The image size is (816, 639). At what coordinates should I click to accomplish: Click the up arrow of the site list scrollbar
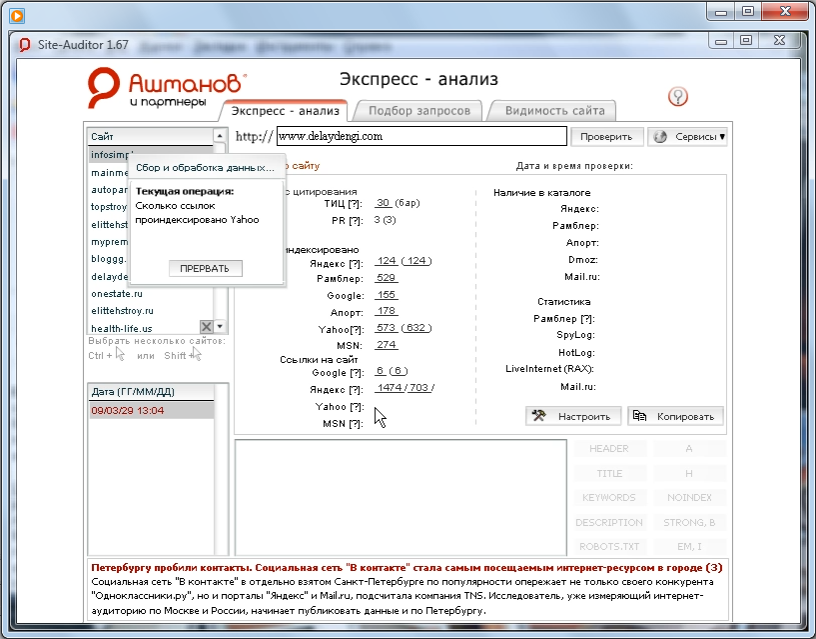pos(220,136)
